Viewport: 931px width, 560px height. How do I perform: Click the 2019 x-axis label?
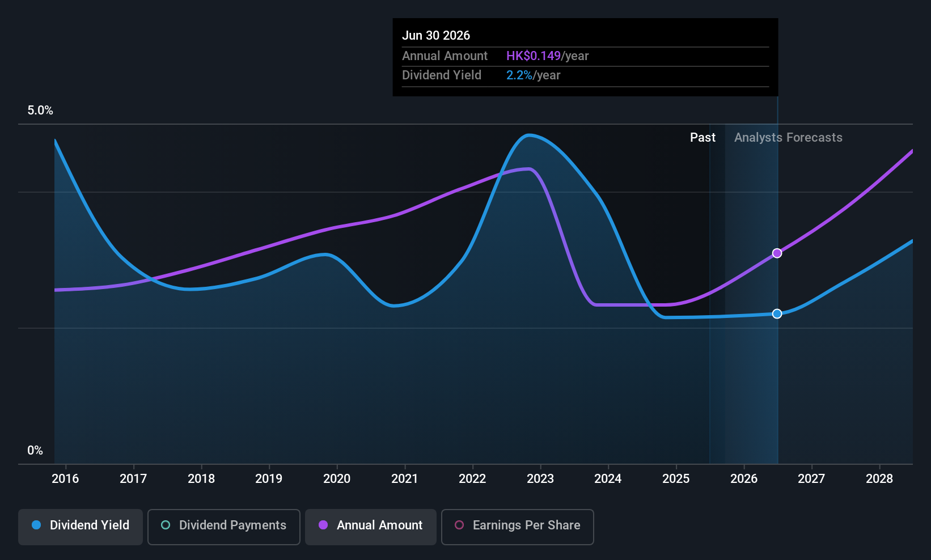point(269,479)
